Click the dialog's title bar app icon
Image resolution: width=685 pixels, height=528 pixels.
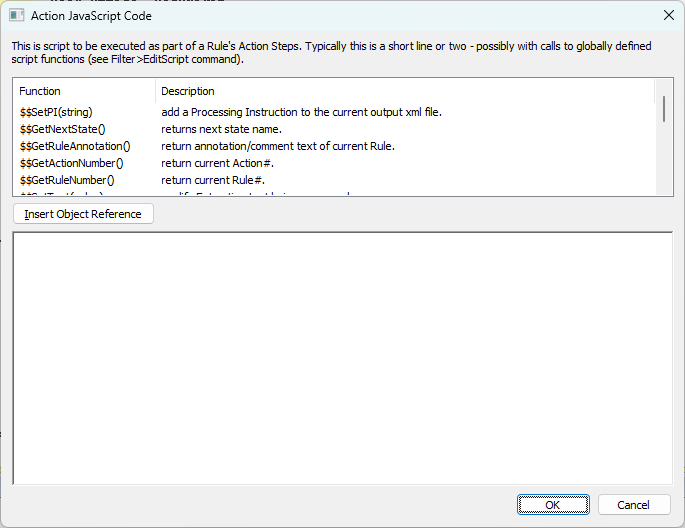click(17, 16)
